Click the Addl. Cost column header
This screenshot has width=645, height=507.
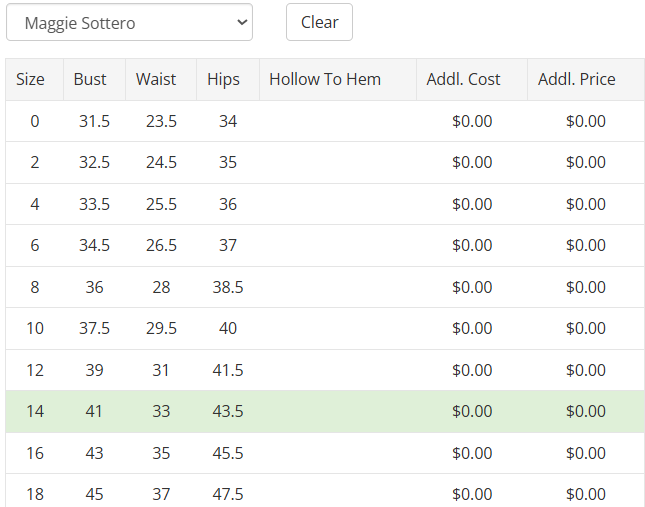point(463,79)
